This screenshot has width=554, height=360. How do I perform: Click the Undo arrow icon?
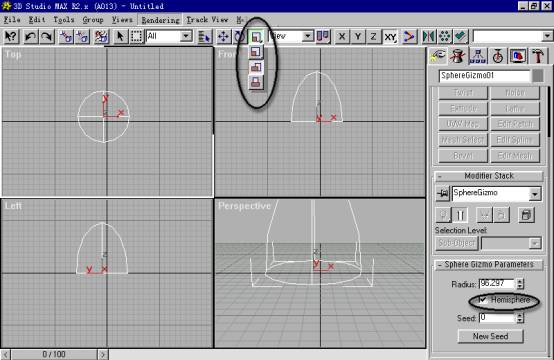[30, 36]
